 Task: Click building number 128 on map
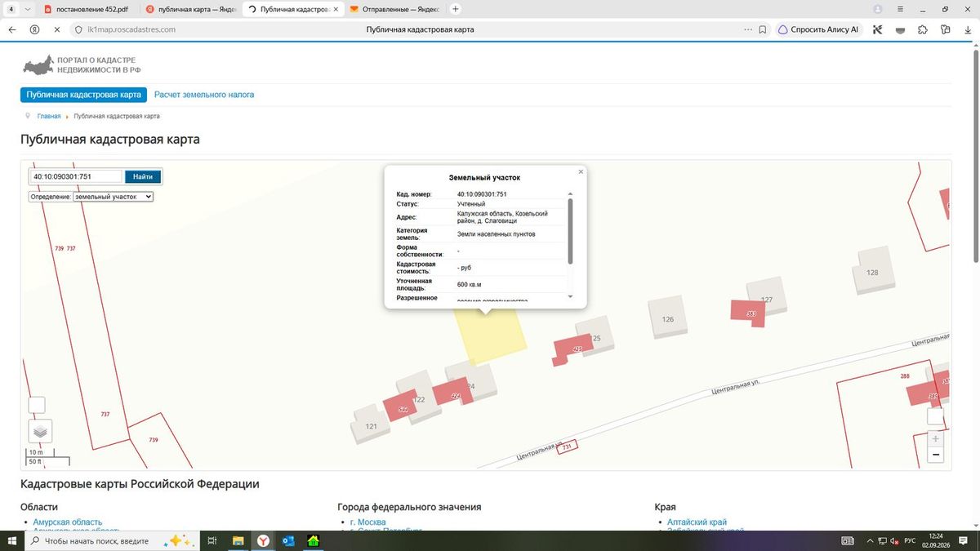point(872,272)
